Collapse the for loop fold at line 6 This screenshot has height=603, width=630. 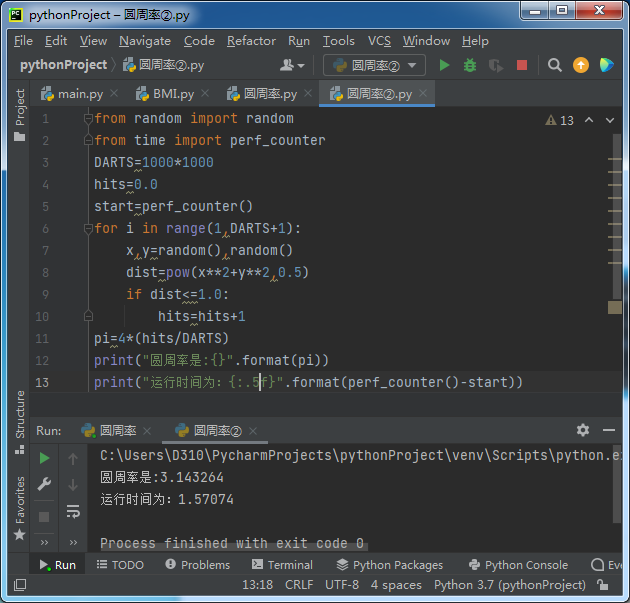(x=88, y=229)
